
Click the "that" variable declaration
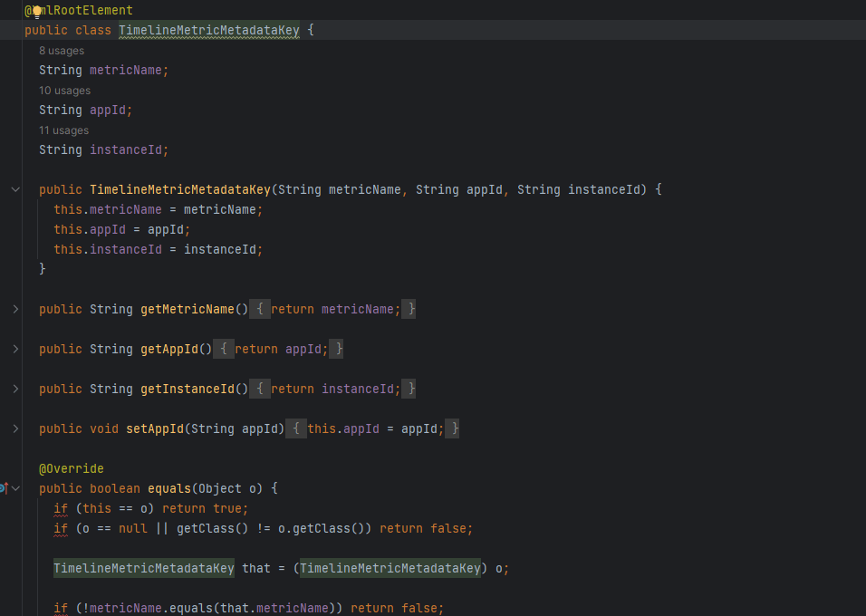pyautogui.click(x=256, y=568)
